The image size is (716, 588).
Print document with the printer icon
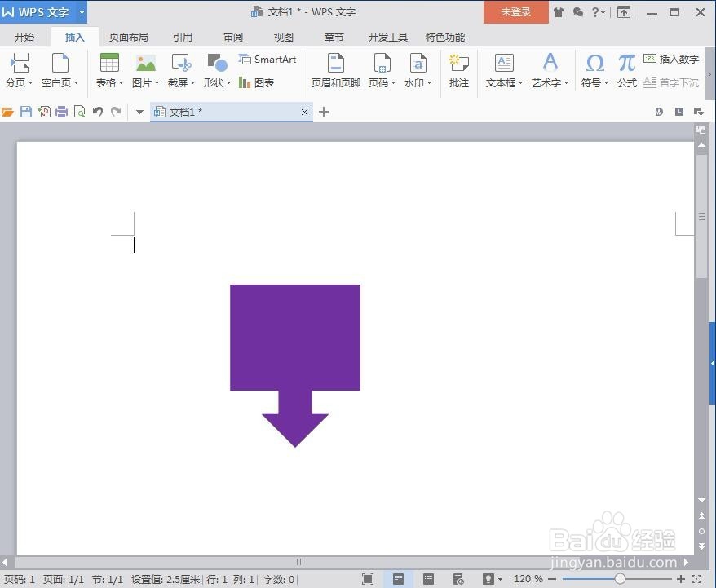62,112
